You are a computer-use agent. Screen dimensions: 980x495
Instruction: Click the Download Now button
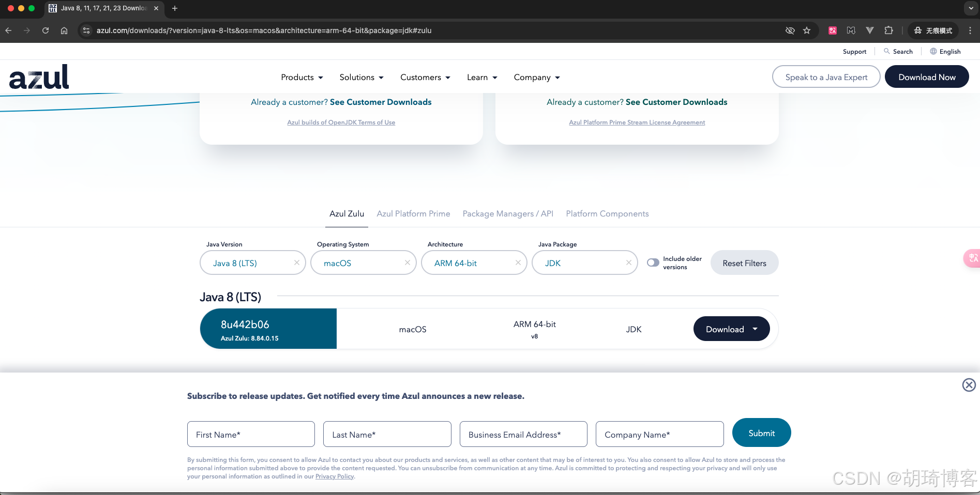point(927,77)
